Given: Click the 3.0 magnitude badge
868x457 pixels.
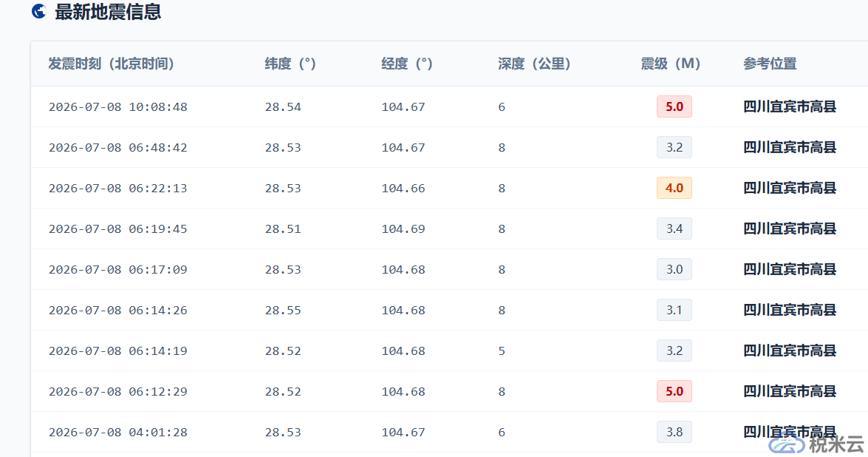Looking at the screenshot, I should 674,269.
